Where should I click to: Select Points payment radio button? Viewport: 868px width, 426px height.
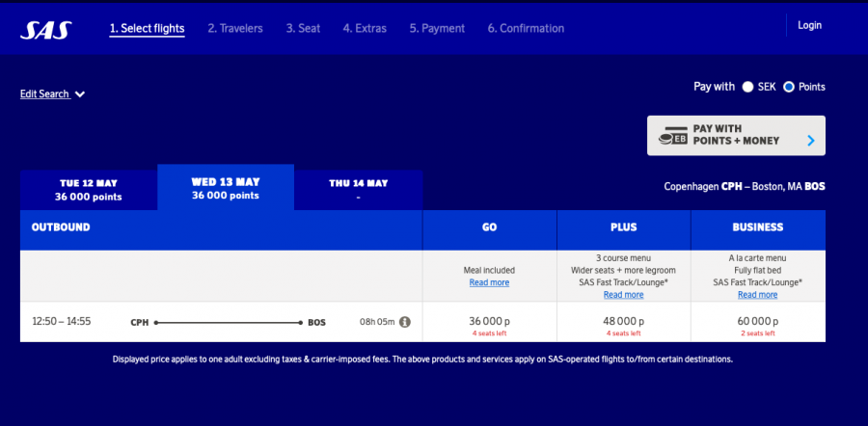click(788, 87)
